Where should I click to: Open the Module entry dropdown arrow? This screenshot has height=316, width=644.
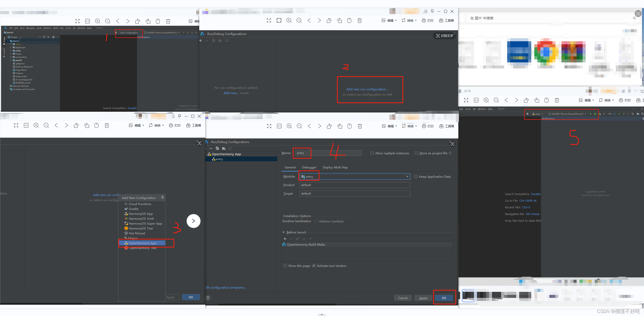407,177
